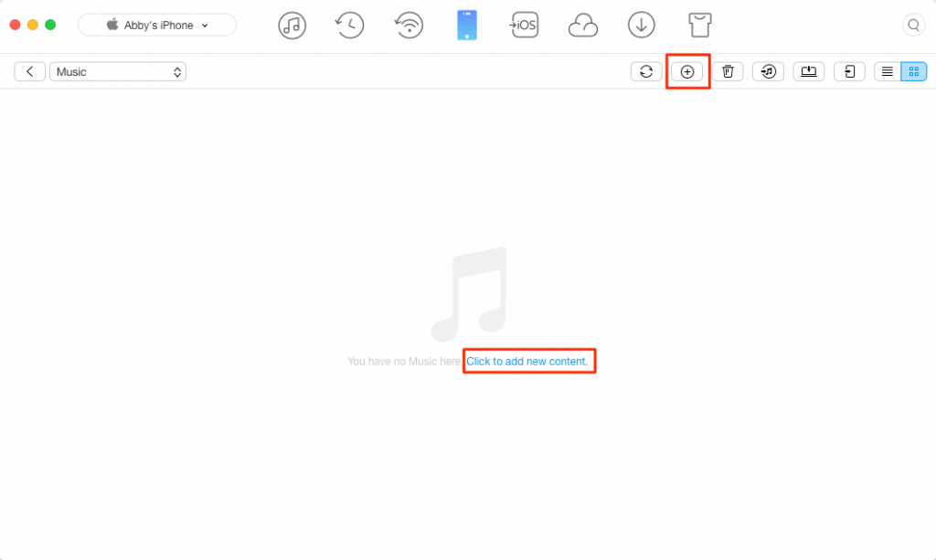Click the 'Click to add new content' link

coord(527,362)
